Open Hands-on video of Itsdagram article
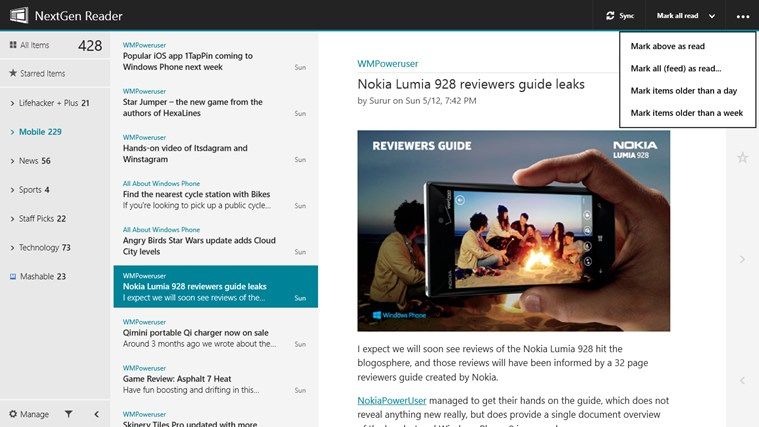Viewport: 759px width, 427px height. [215, 149]
